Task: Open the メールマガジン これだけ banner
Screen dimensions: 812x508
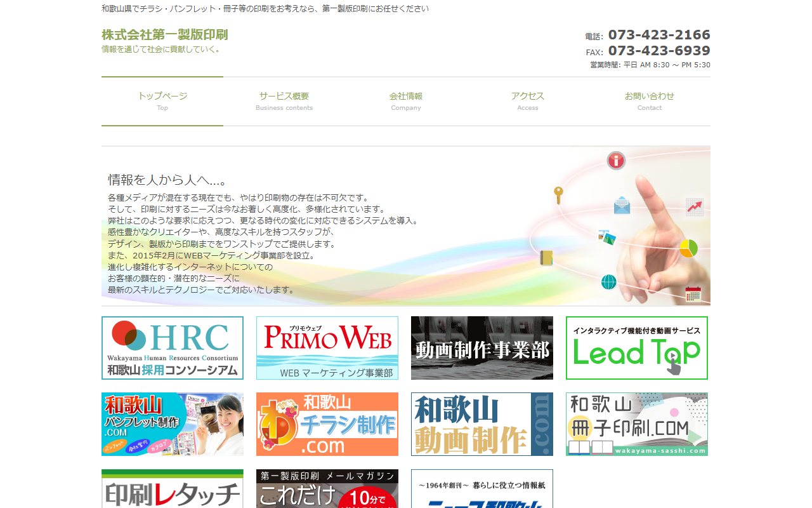Action: (327, 489)
